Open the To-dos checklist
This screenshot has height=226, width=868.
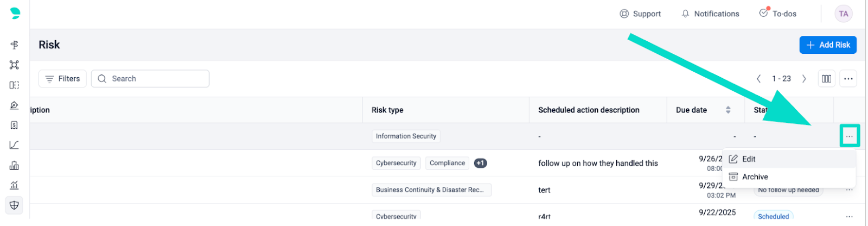click(778, 14)
